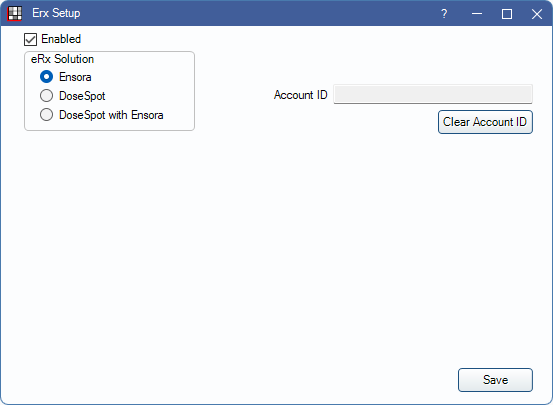553x405 pixels.
Task: Minimize the Erx Setup window
Action: [477, 14]
